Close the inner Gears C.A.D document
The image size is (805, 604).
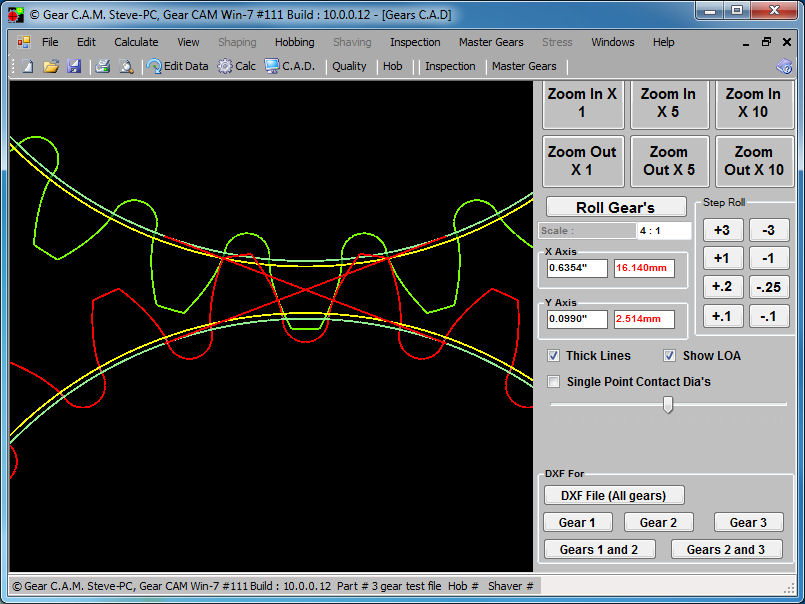tap(787, 42)
